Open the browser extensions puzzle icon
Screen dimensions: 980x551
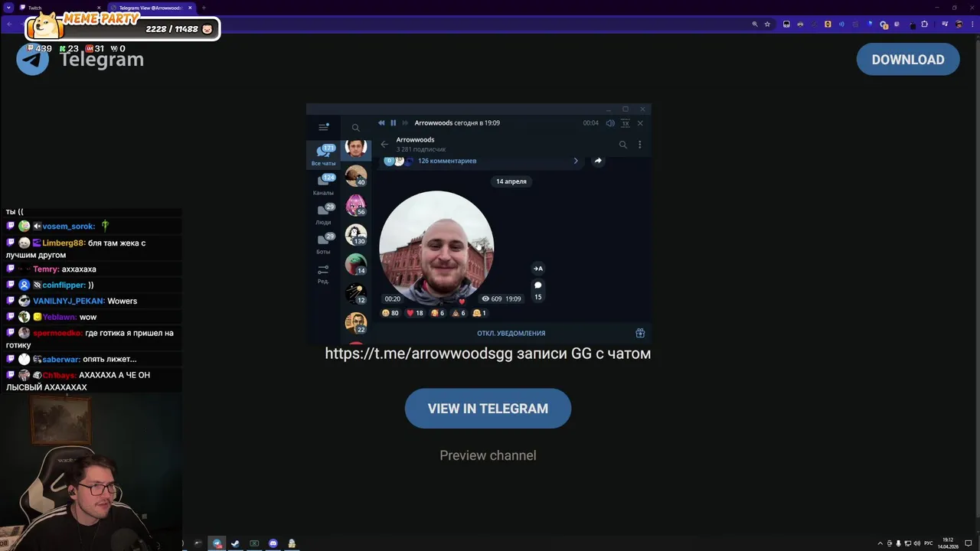pyautogui.click(x=925, y=24)
